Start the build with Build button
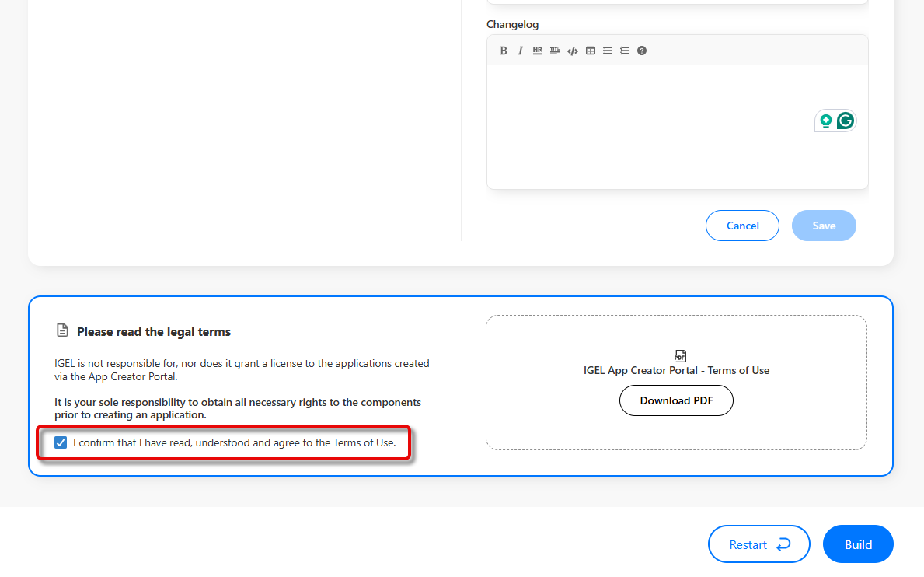This screenshot has height=577, width=924. tap(858, 544)
